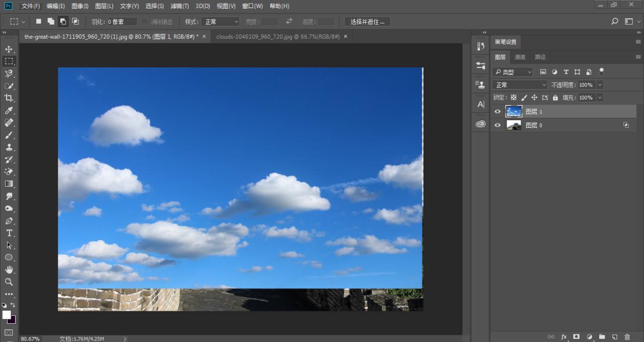Open the layer blend mode 正常 dropdown
Viewport: 644px width, 342px height.
pos(520,85)
